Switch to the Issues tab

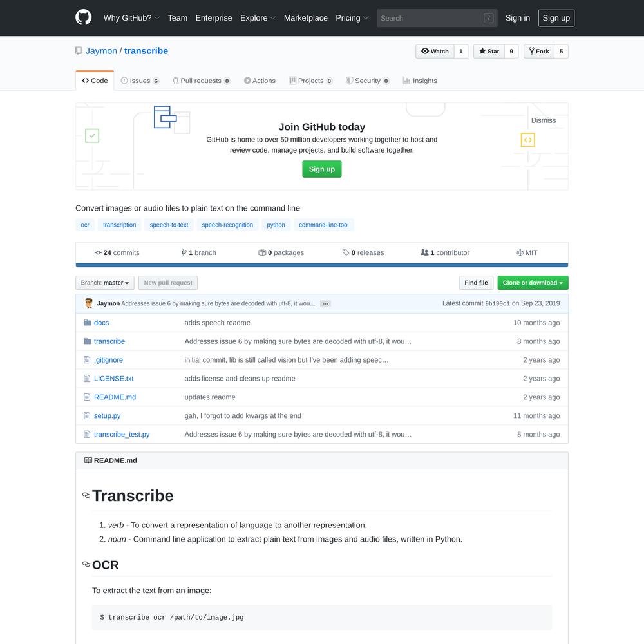pyautogui.click(x=140, y=80)
